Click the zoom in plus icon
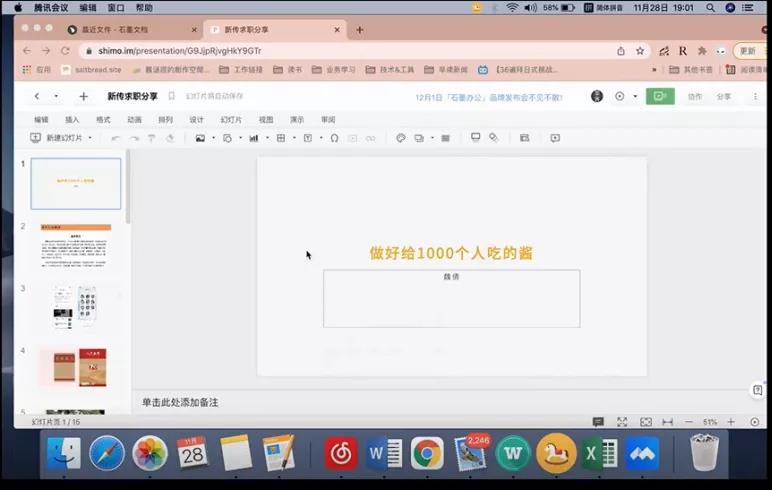The height and width of the screenshot is (490, 772). [x=731, y=422]
